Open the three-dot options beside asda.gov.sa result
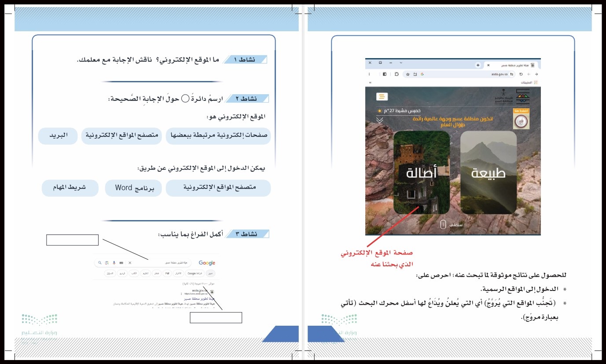The width and height of the screenshot is (606, 364). coord(181,294)
